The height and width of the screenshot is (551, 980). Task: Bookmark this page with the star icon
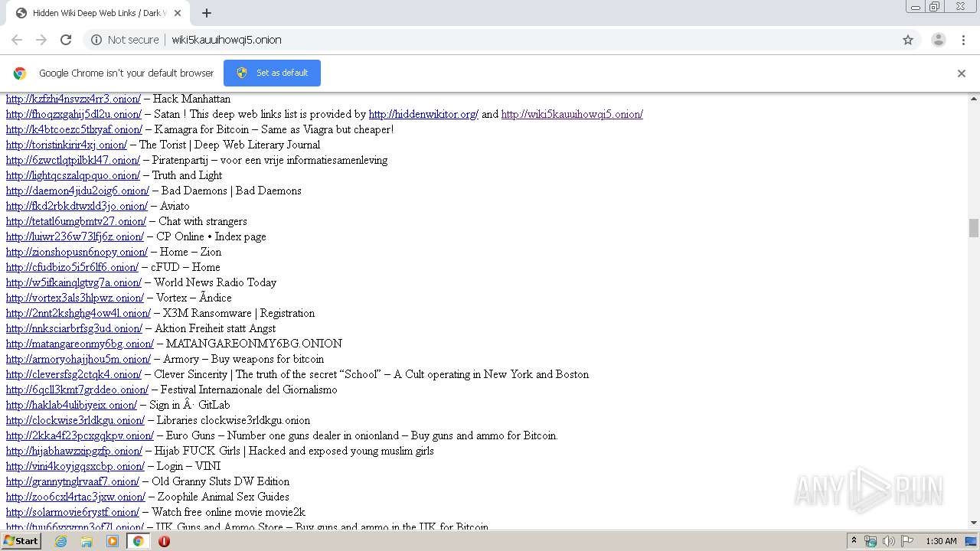[x=908, y=40]
